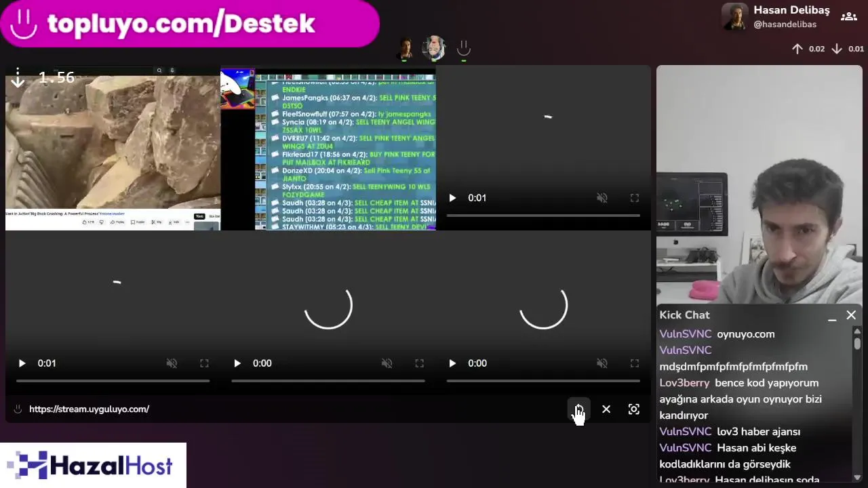Unmute the bottom-middle video player
Image resolution: width=868 pixels, height=488 pixels.
pyautogui.click(x=387, y=363)
